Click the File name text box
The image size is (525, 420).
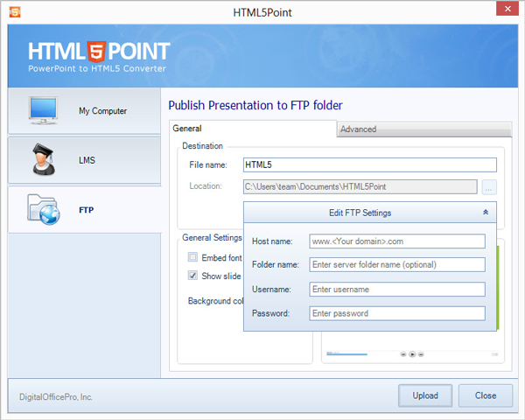(x=369, y=164)
